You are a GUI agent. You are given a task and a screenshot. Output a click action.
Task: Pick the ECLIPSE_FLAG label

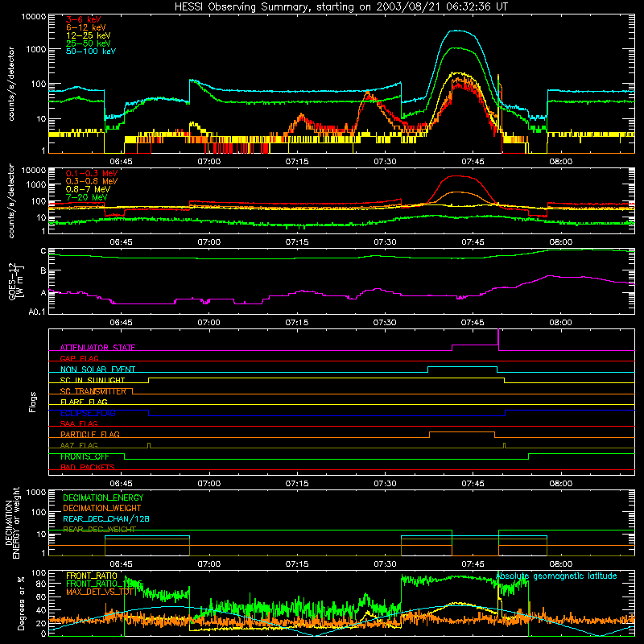point(88,413)
